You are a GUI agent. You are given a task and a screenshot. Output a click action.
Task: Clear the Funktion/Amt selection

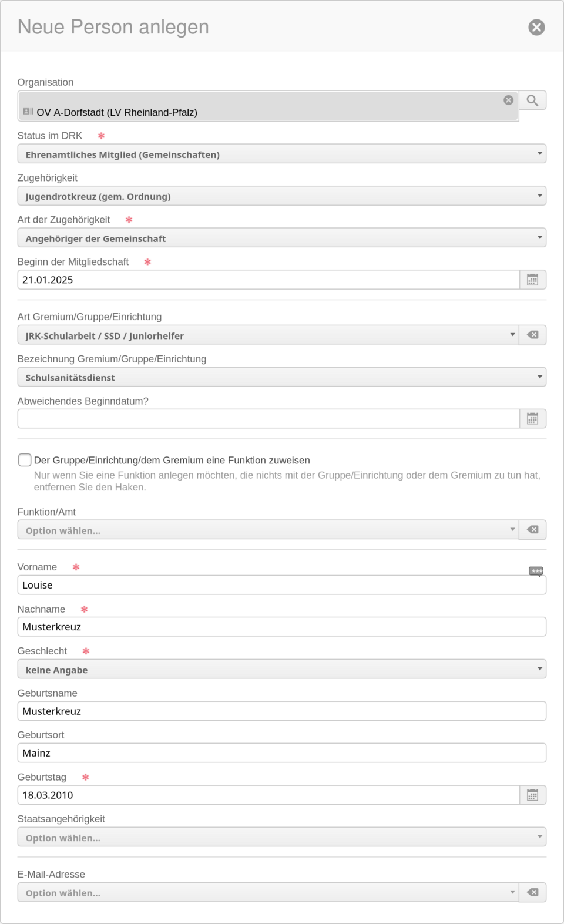[x=532, y=530]
